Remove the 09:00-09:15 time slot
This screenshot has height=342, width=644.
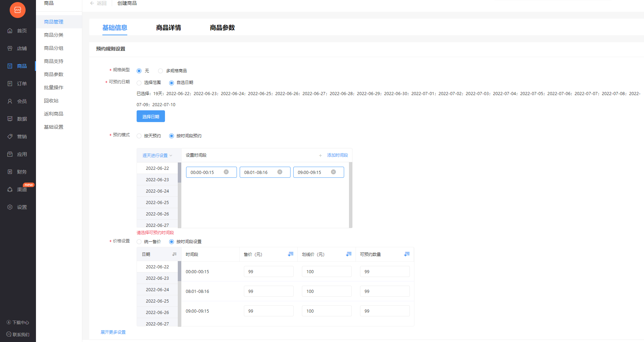[333, 172]
